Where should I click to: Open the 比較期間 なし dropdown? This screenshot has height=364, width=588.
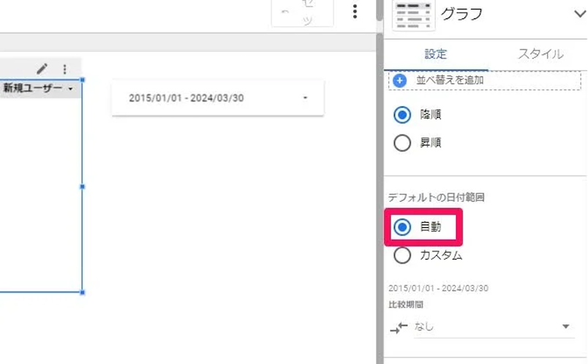[x=494, y=327]
